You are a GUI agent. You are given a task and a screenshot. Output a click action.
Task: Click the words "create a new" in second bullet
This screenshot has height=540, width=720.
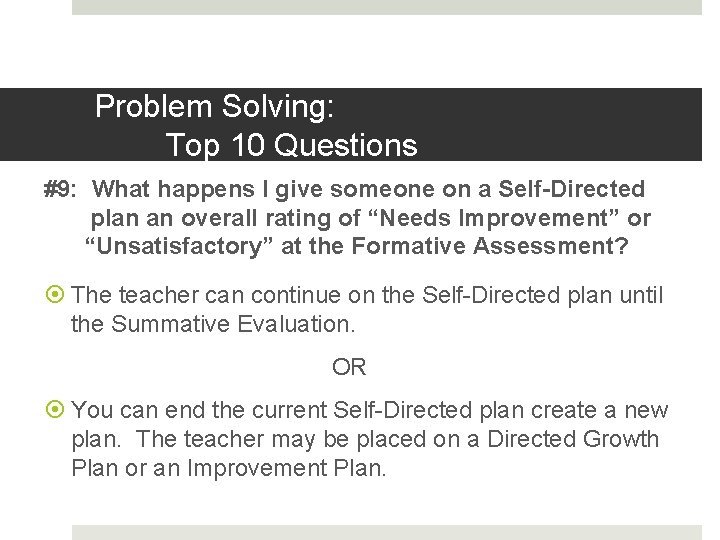coord(595,410)
